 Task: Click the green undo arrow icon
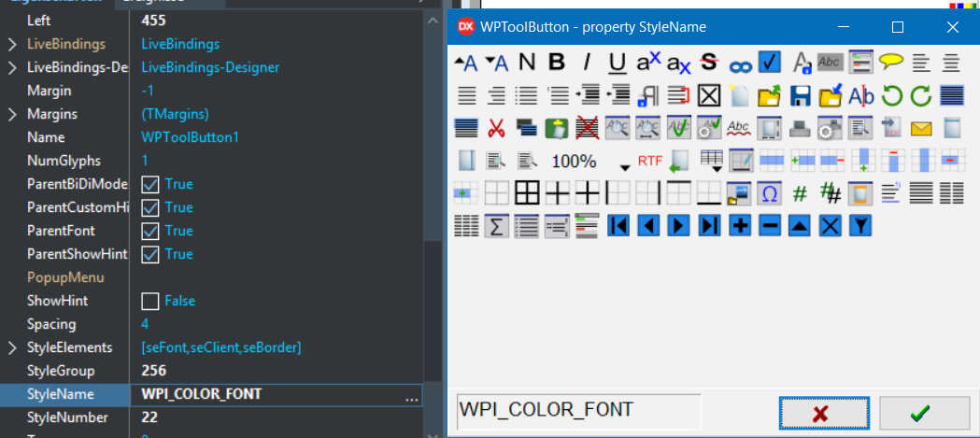point(891,95)
